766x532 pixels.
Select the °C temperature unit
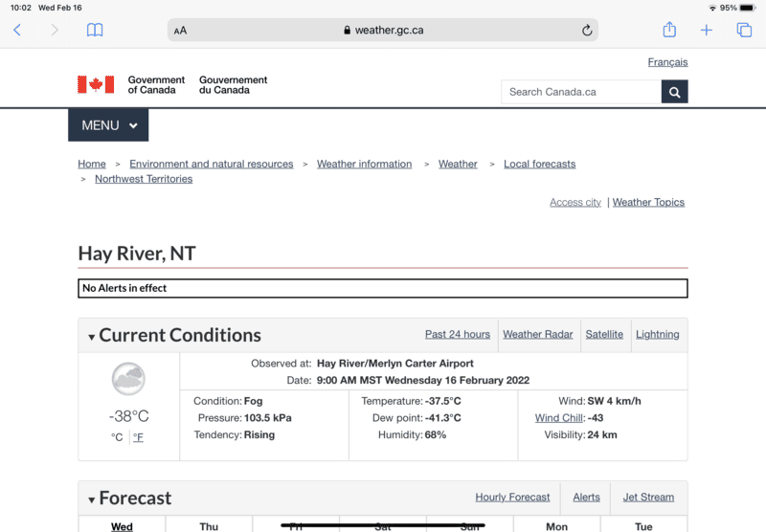[x=117, y=437]
